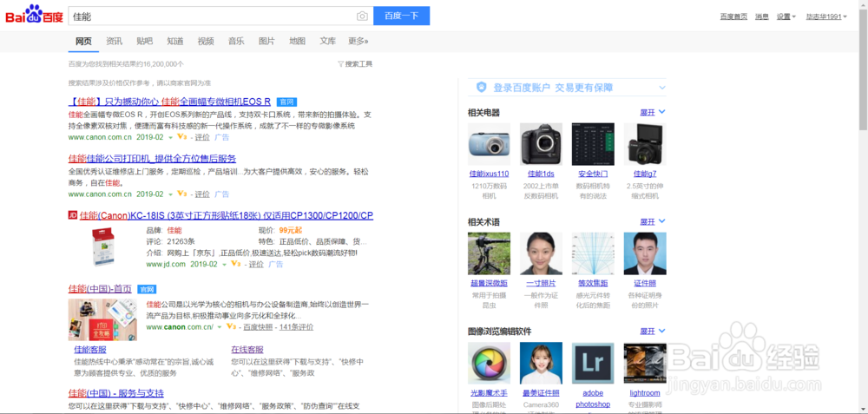Image resolution: width=868 pixels, height=414 pixels.
Task: Switch to the 地图 tab
Action: [x=297, y=41]
